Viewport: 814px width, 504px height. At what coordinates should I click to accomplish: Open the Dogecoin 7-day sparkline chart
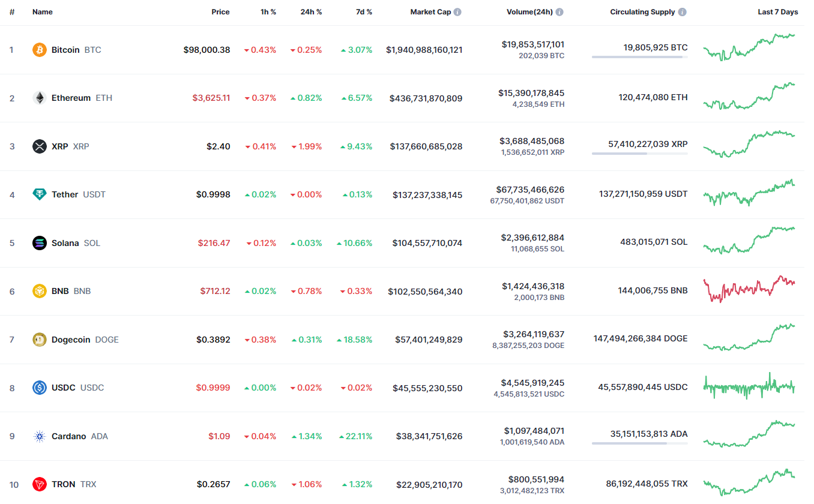[x=749, y=337]
